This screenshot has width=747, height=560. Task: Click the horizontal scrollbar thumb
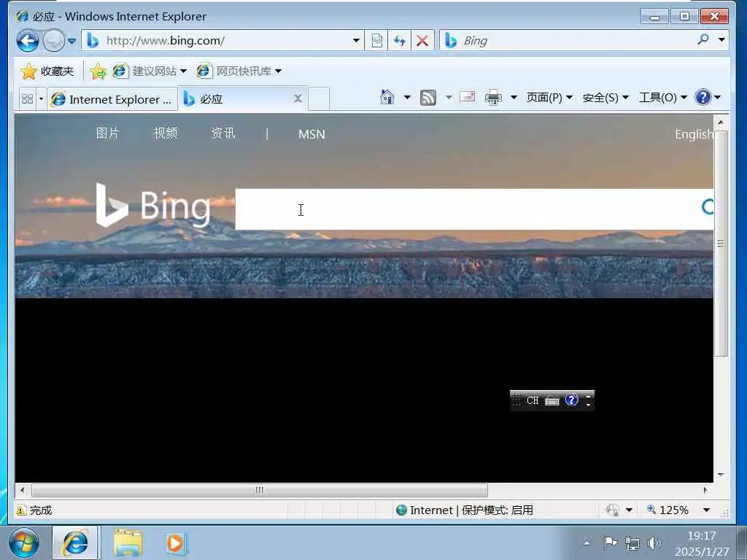tap(260, 490)
